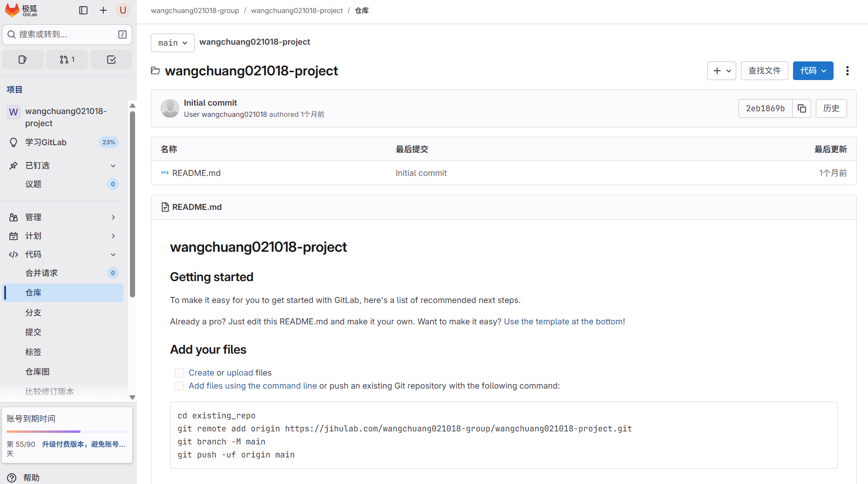Open the more actions ellipsis icon
868x484 pixels.
coord(847,70)
